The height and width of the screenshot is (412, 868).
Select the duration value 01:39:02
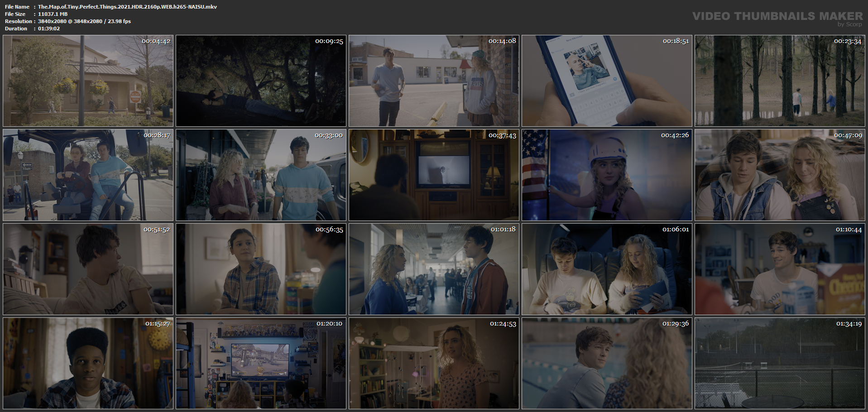(x=49, y=29)
